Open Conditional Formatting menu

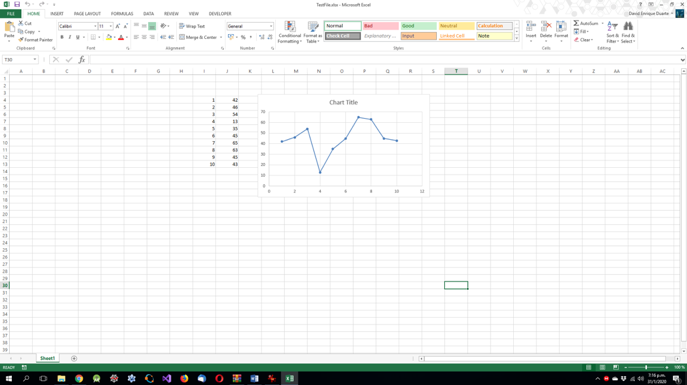(x=289, y=32)
